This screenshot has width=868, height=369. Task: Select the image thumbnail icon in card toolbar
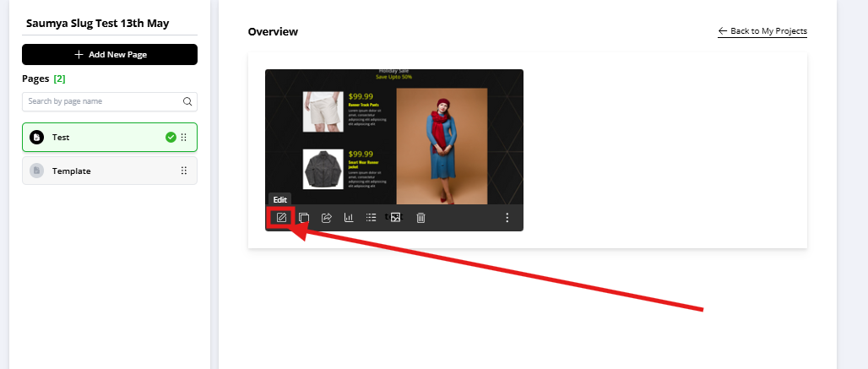[395, 217]
